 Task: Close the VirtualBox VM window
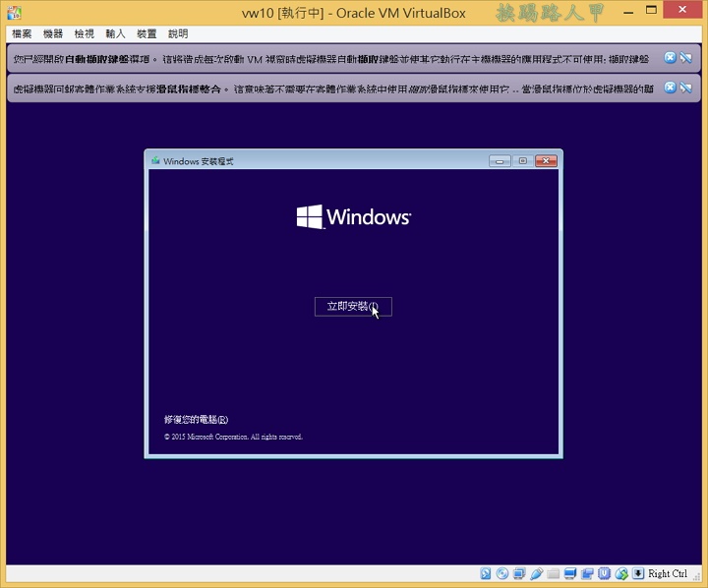[x=682, y=10]
